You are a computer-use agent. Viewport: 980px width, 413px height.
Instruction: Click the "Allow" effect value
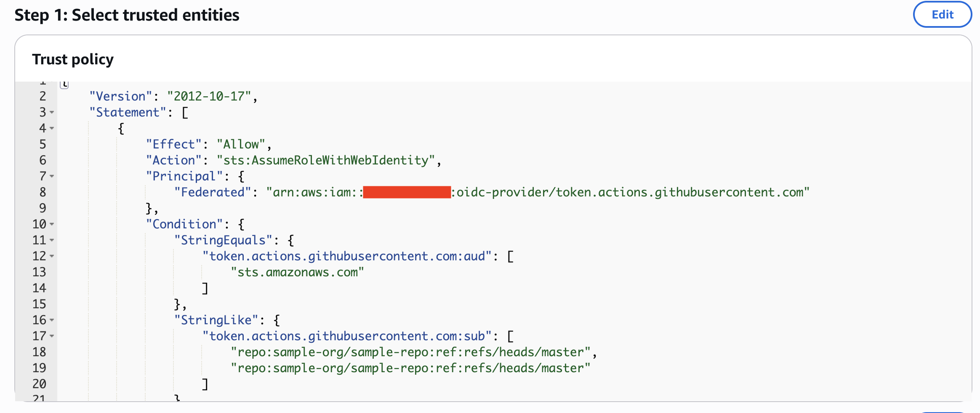241,144
